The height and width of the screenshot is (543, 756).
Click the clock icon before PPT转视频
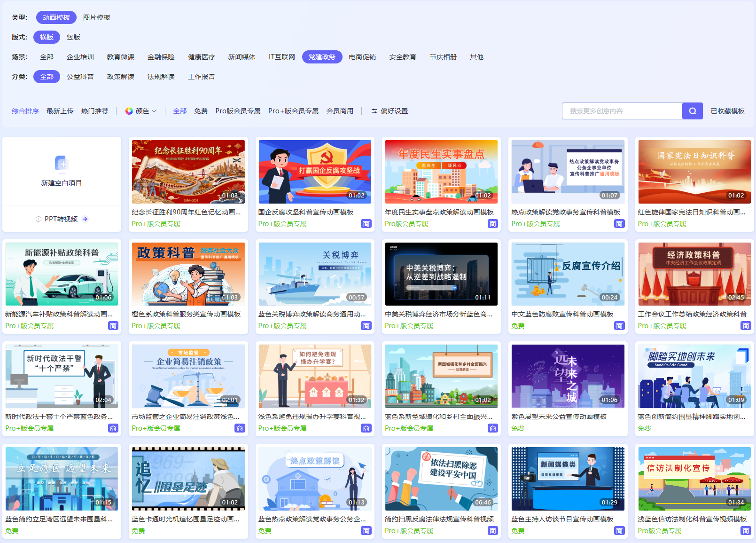39,219
